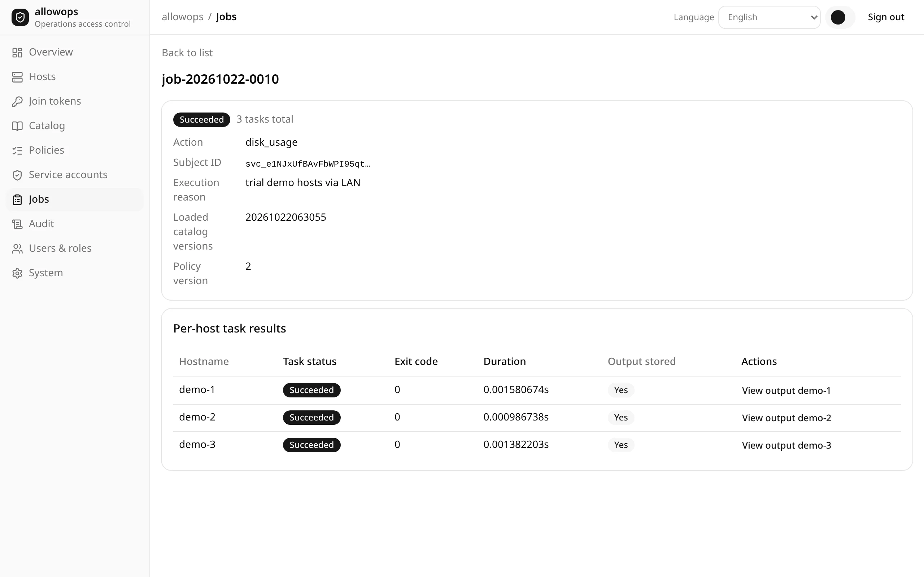View output for demo-1
The image size is (924, 577).
point(786,391)
